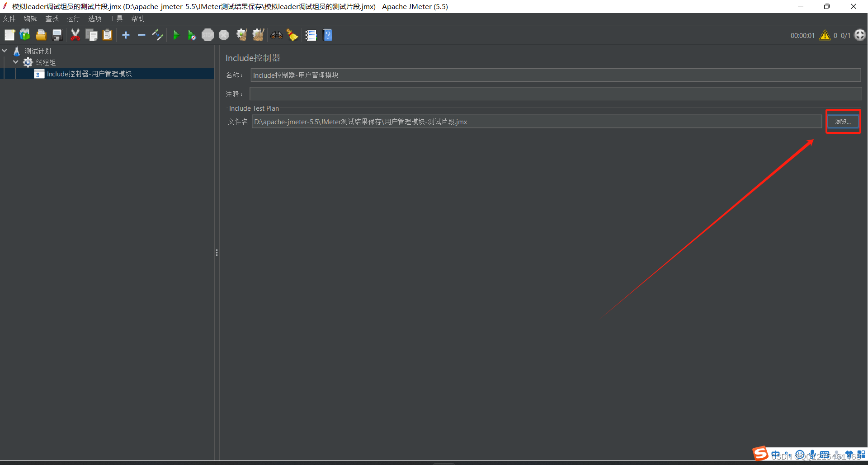Image resolution: width=868 pixels, height=465 pixels.
Task: Click Start no pauses icon
Action: tap(192, 35)
